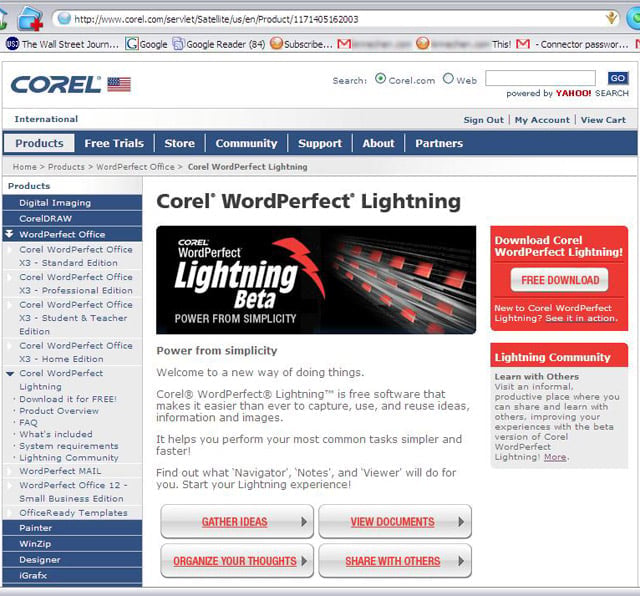
Task: Select the Community tab
Action: [x=246, y=143]
